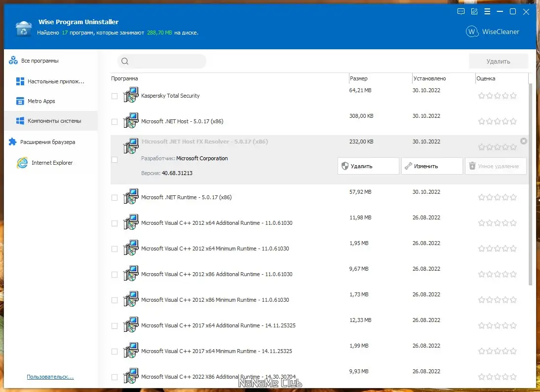Sort by the Размер column header
Screen dimensions: 540x392
coord(358,78)
